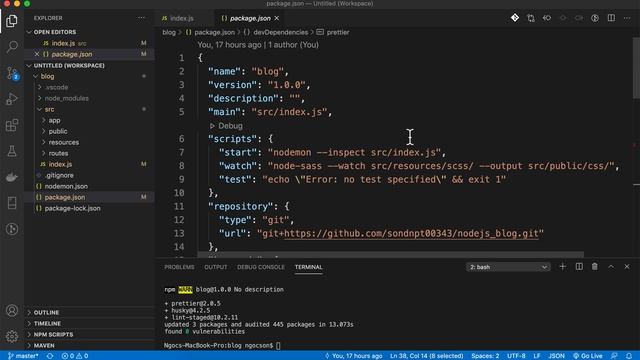Image resolution: width=640 pixels, height=360 pixels.
Task: Open the Accounts icon in activity bar
Action: [x=12, y=311]
